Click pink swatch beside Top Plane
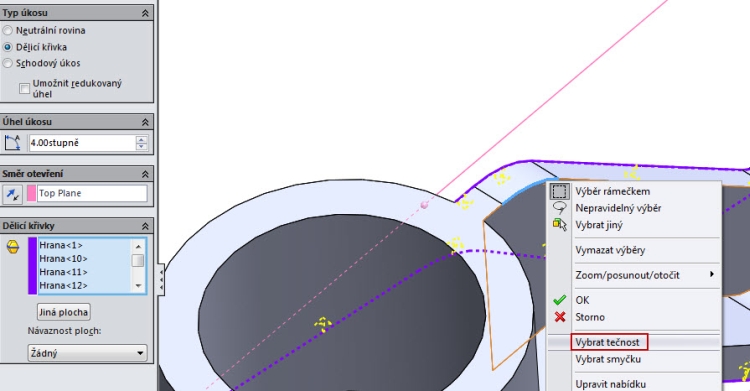The height and width of the screenshot is (391, 750). pyautogui.click(x=31, y=193)
